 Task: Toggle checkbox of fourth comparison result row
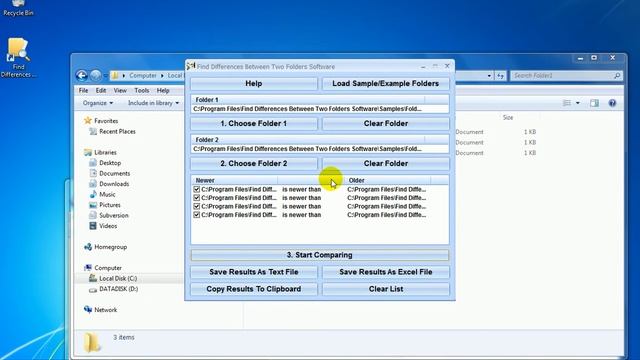click(x=197, y=215)
